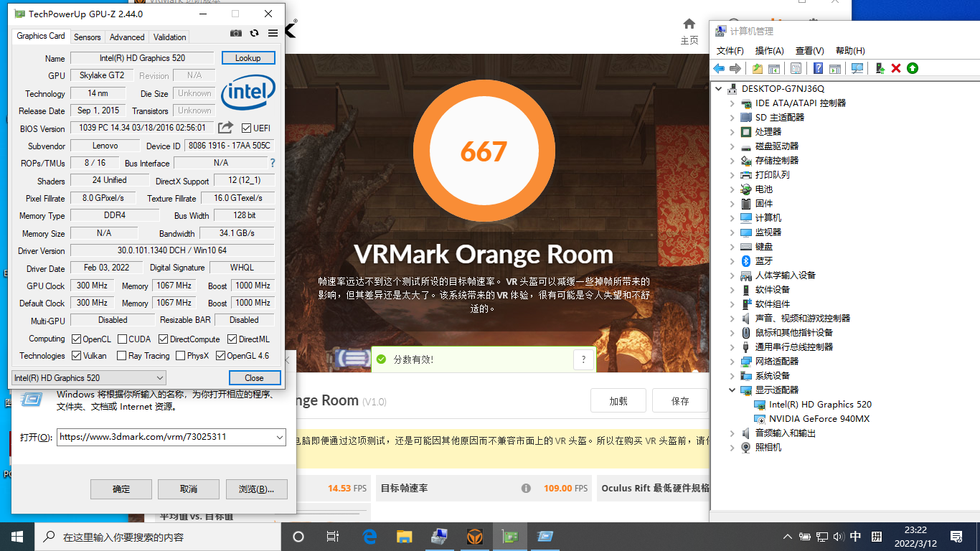Toggle the CUDA checkbox

coord(123,339)
